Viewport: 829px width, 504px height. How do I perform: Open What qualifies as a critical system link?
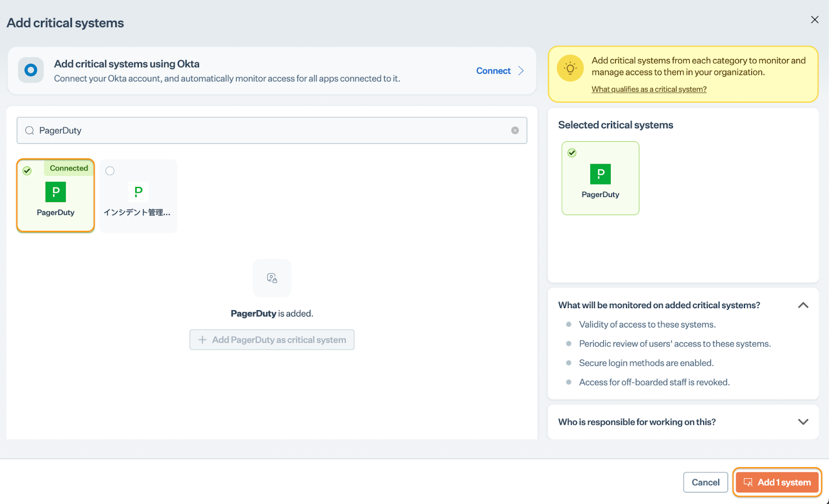pos(649,89)
